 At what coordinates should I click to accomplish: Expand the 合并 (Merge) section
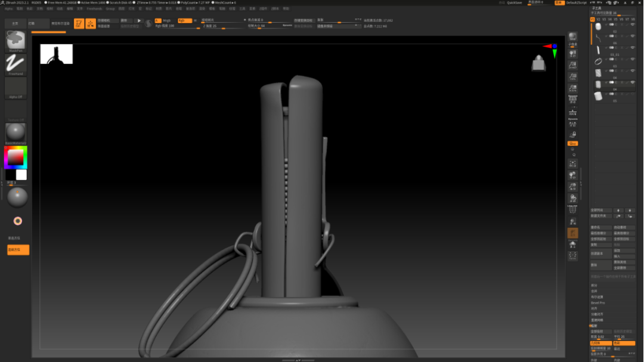coord(594,291)
